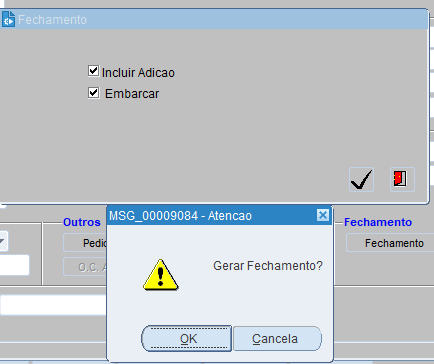Close the MSG_00009084 Atencao dialog
This screenshot has height=364, width=434.
tap(323, 215)
